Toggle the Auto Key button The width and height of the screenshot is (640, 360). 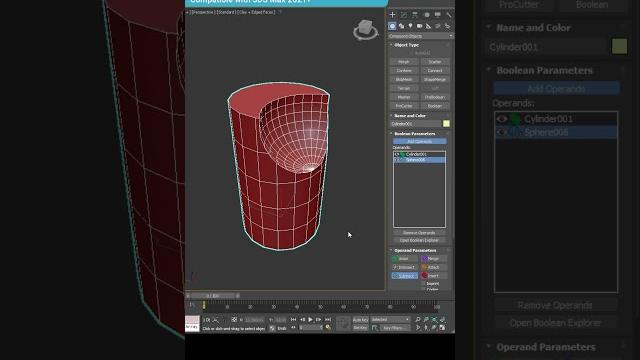tap(360, 320)
